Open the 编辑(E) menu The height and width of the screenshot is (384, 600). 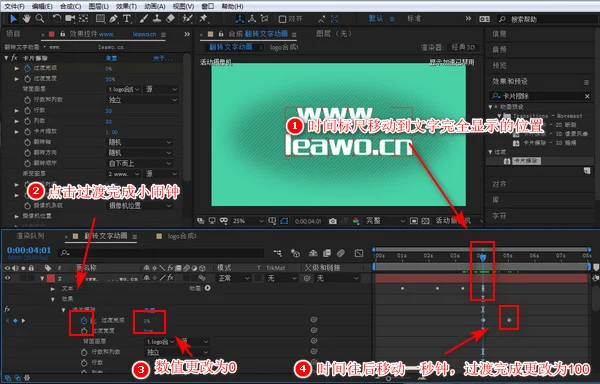click(x=42, y=6)
